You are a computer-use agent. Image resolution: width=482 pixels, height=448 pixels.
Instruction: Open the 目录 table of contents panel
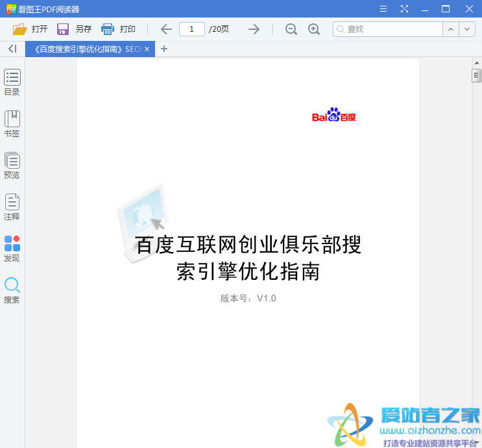tap(12, 82)
